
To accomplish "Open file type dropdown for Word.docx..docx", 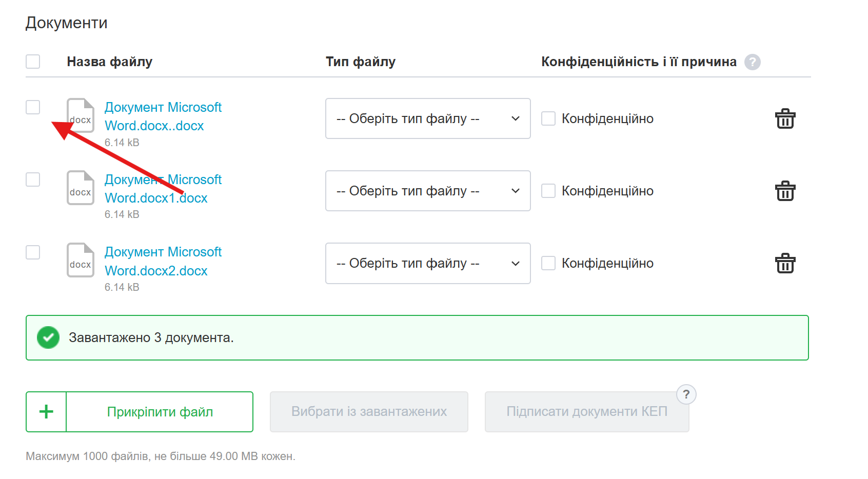I will coord(427,118).
